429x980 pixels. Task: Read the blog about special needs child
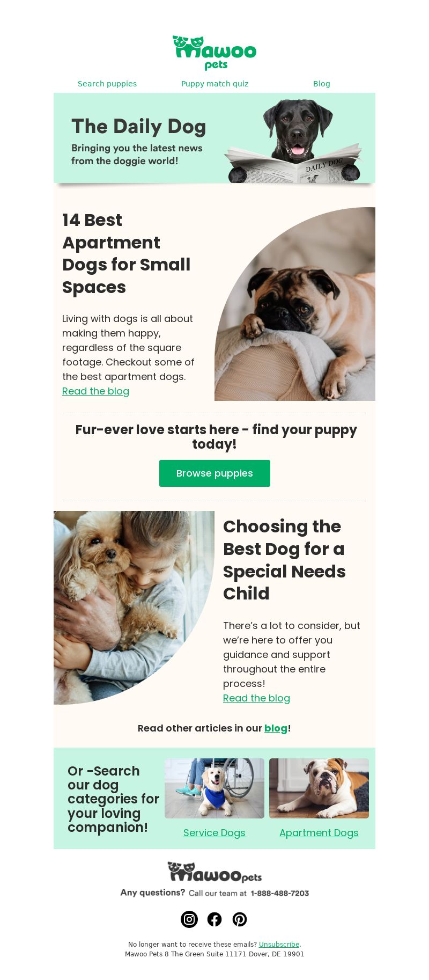[256, 698]
